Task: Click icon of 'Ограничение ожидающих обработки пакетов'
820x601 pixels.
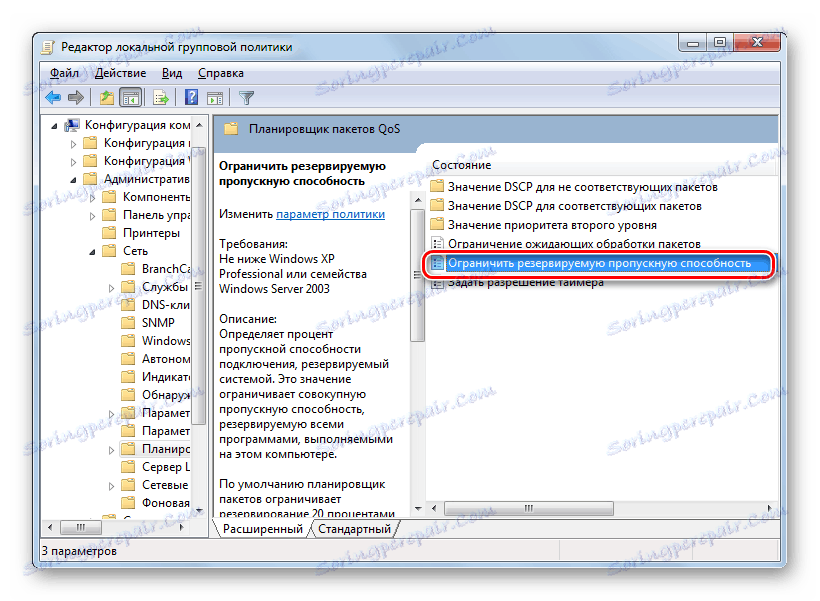Action: click(437, 244)
